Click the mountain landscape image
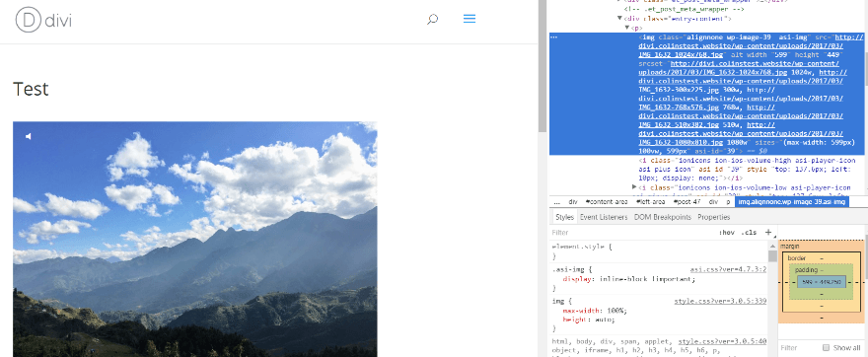Screen dimensions: 868x357 [195, 239]
